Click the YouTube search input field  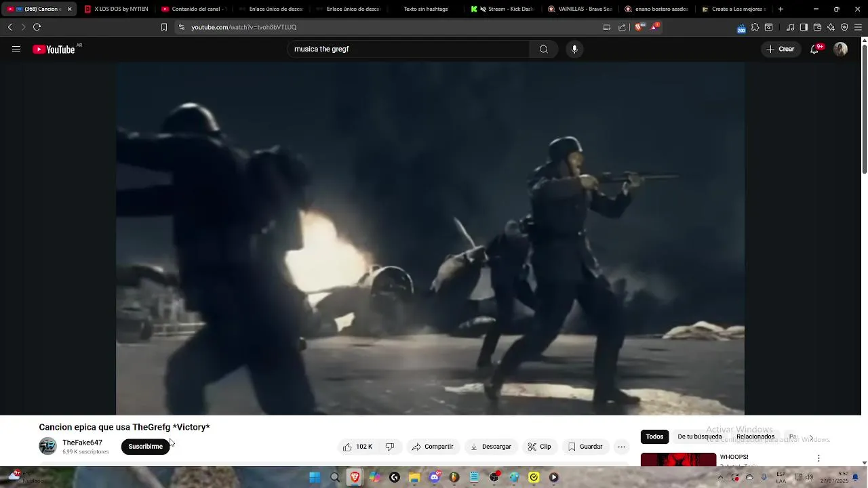coord(408,49)
